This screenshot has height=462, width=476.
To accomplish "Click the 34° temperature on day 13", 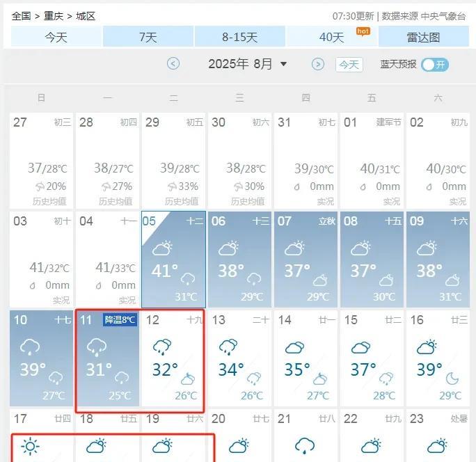I will [x=231, y=369].
